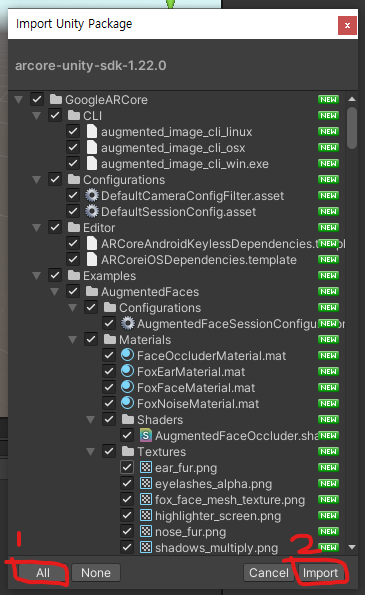Uncheck the highlighter_screen.png checkbox
365x595 pixels.
[x=127, y=515]
